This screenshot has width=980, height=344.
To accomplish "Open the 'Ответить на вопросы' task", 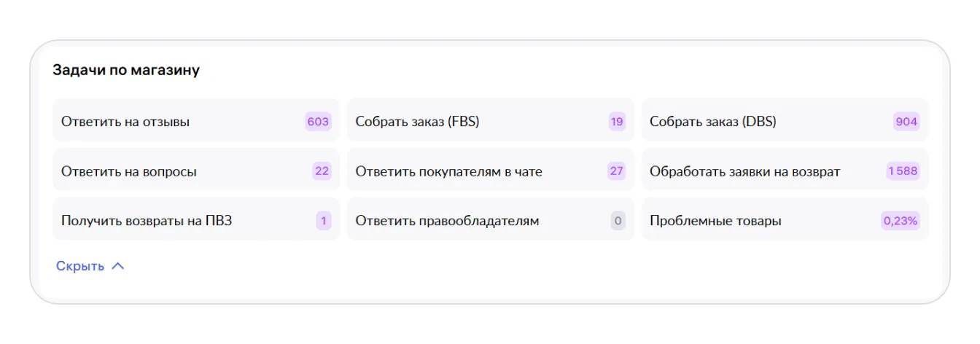I will [x=129, y=172].
